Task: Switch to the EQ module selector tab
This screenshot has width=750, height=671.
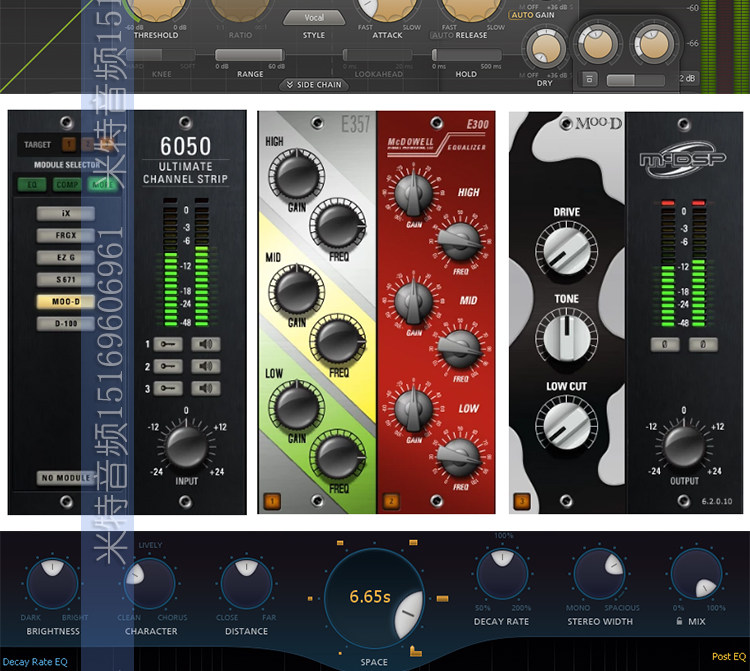Action: tap(32, 185)
